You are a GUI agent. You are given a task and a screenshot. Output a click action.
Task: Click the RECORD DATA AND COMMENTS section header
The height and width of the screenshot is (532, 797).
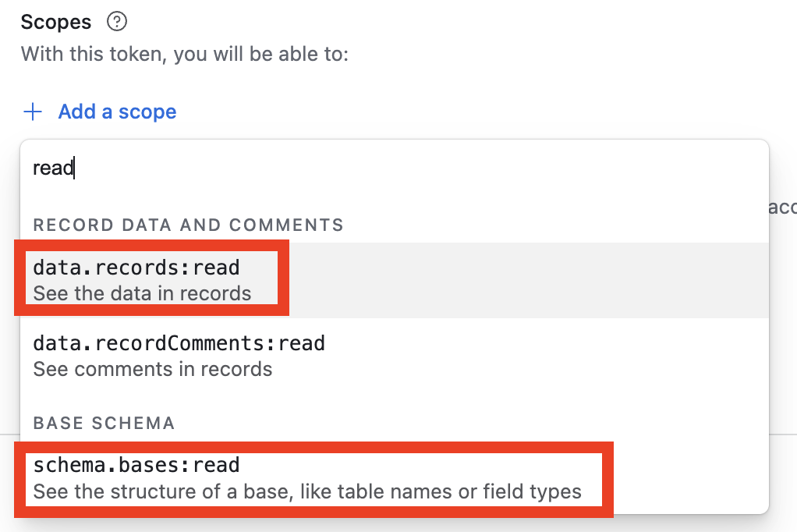[x=187, y=225]
